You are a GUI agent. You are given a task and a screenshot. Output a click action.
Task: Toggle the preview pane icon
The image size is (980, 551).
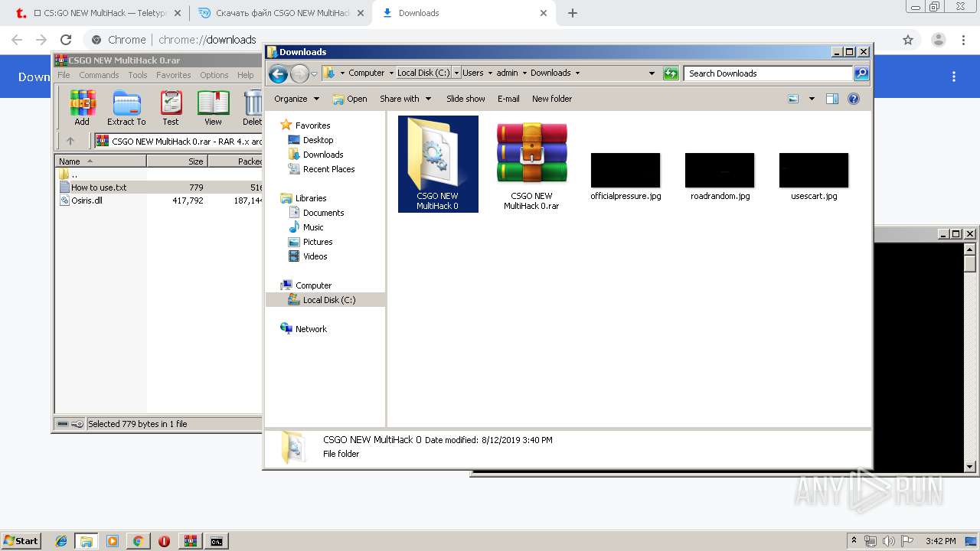point(832,99)
